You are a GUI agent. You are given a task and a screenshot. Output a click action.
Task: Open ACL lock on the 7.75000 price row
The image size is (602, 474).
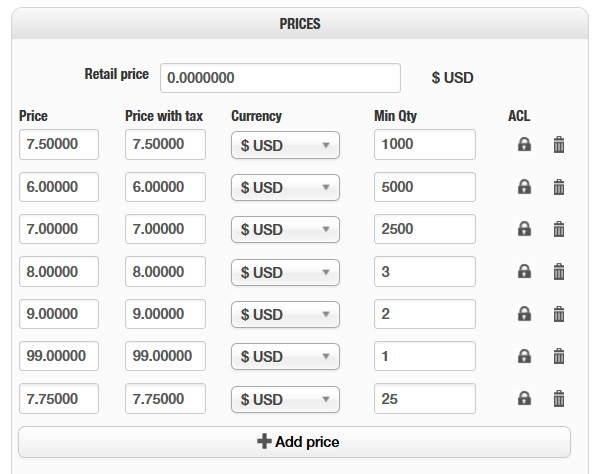coord(524,398)
